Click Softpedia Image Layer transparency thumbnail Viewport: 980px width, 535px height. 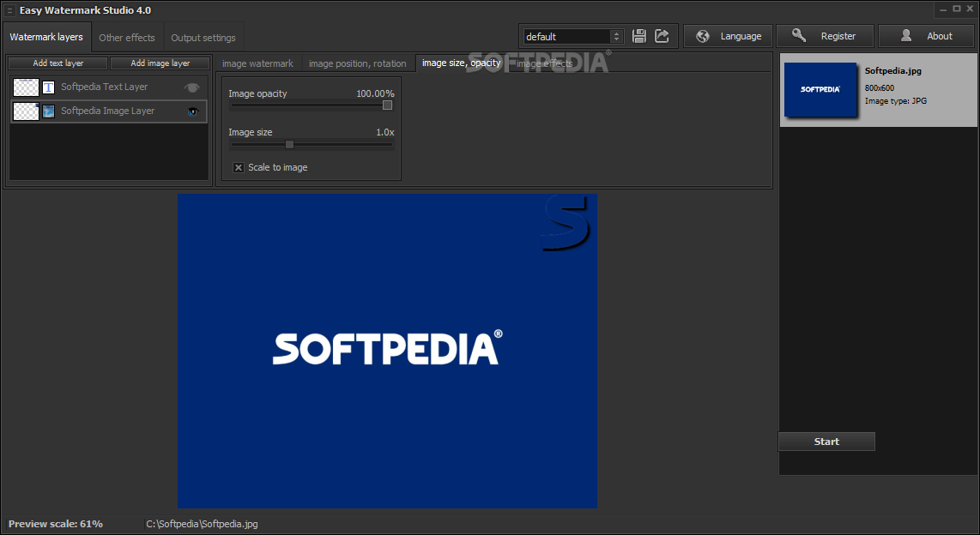(x=27, y=111)
